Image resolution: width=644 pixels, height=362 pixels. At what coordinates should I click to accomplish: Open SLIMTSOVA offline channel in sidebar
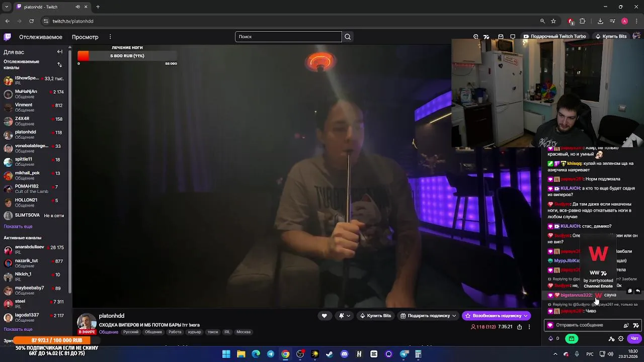pos(34,216)
